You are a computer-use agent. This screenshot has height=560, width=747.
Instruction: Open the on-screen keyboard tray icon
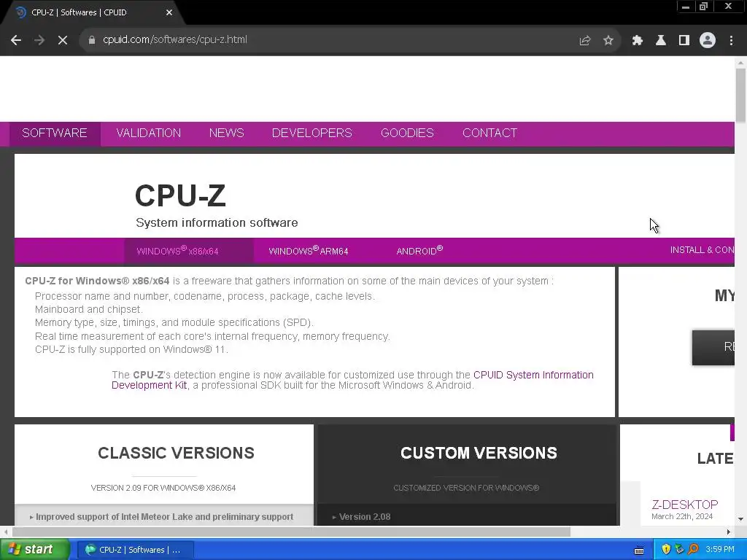click(x=639, y=551)
